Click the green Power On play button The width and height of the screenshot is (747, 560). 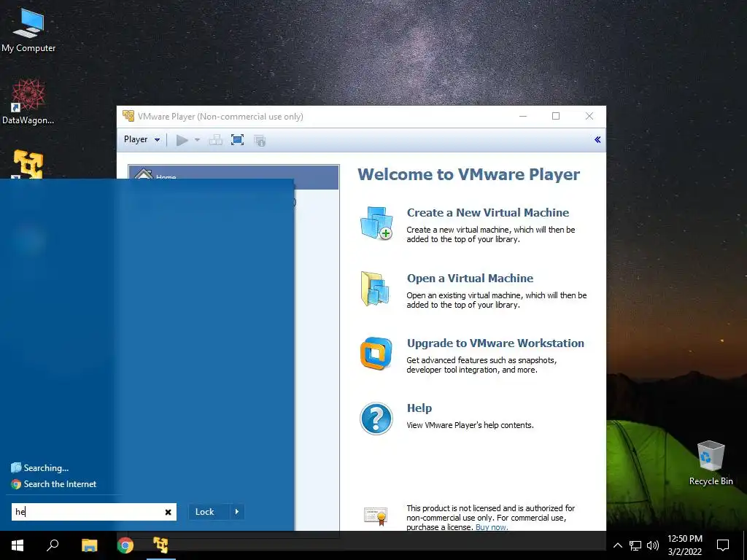click(182, 140)
